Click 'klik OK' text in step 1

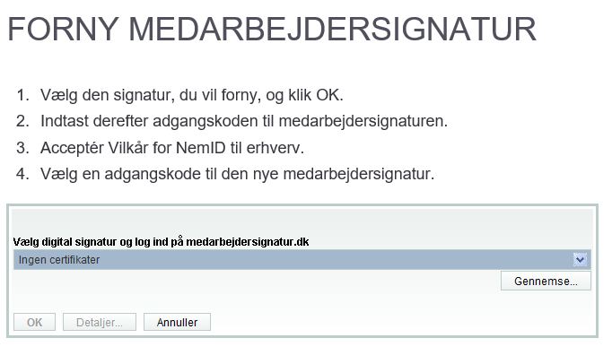click(x=314, y=95)
